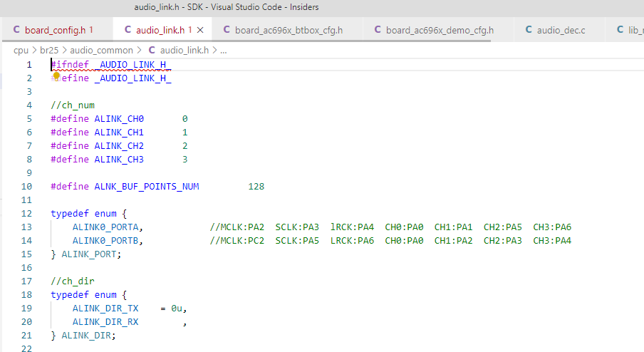Click the C file icon on board_ac696x_demo_cfg.h tab
Image resolution: width=644 pixels, height=352 pixels.
pyautogui.click(x=378, y=30)
